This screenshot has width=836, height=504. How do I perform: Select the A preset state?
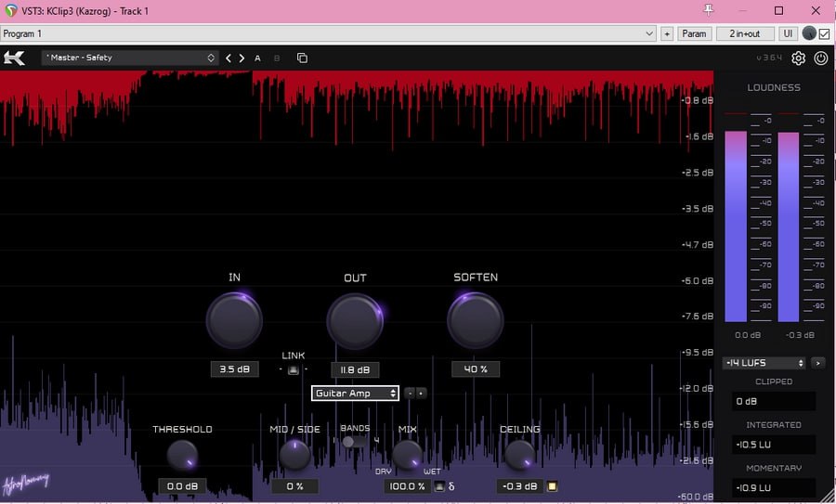(257, 58)
